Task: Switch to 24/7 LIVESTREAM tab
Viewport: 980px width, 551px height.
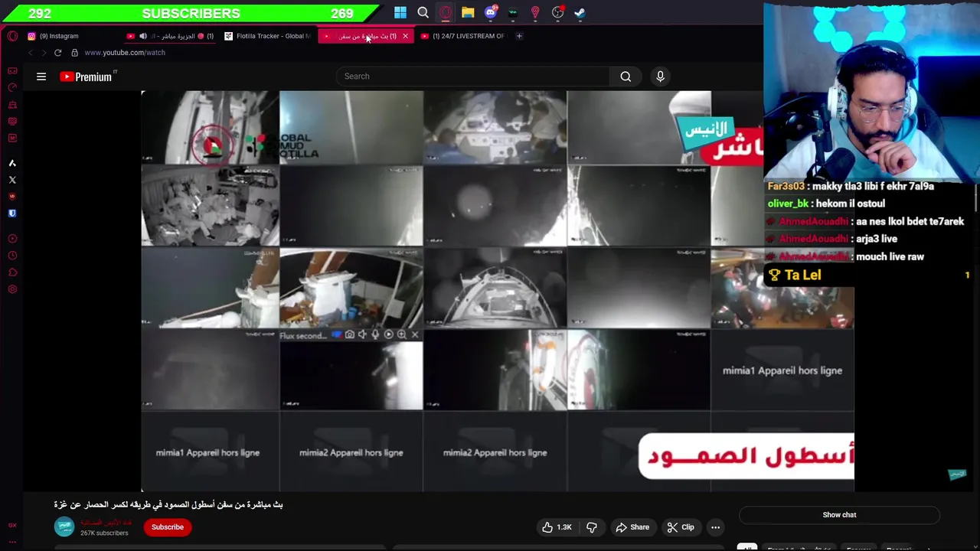Action: click(464, 36)
